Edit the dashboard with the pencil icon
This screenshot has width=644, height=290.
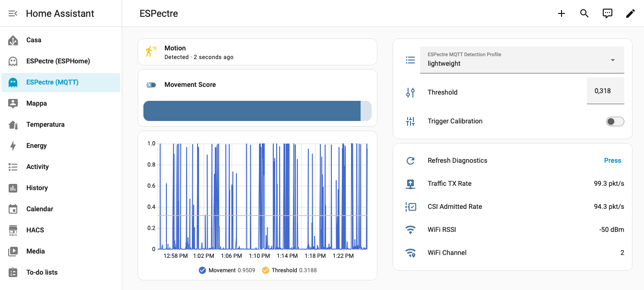click(x=631, y=13)
